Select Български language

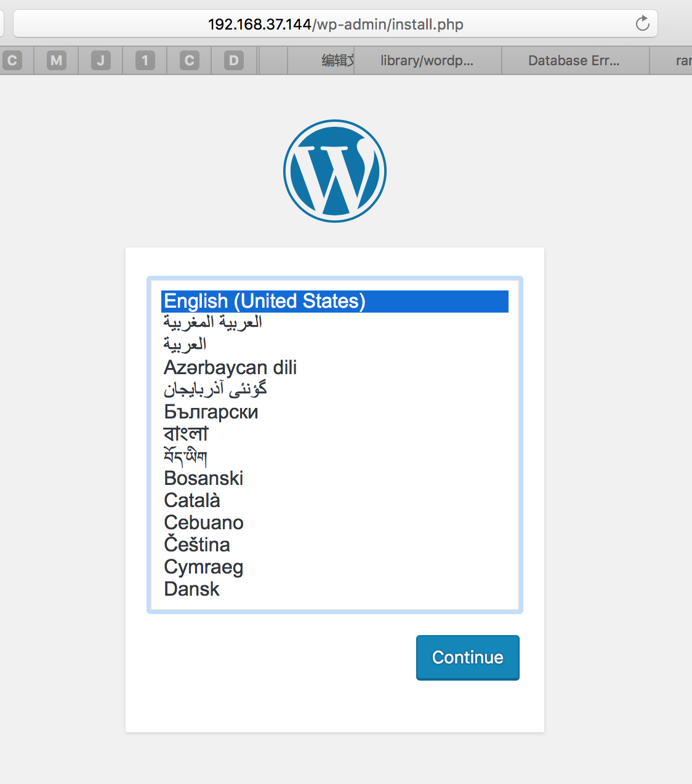coord(335,412)
